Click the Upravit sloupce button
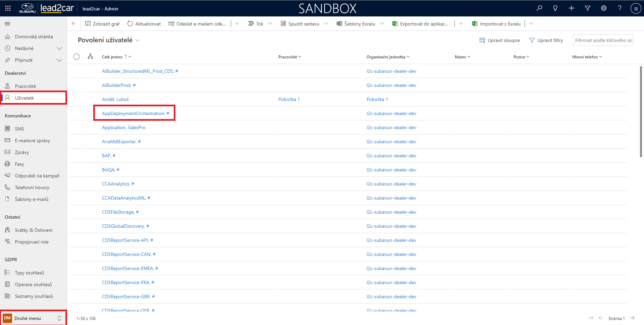The width and height of the screenshot is (644, 325). coord(499,40)
